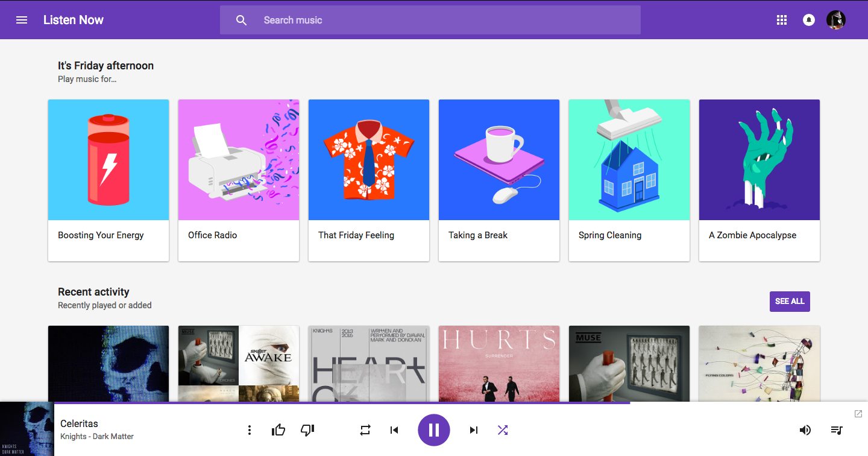Image resolution: width=868 pixels, height=456 pixels.
Task: Open the Hurts Surrender album thumbnail
Action: coord(499,363)
